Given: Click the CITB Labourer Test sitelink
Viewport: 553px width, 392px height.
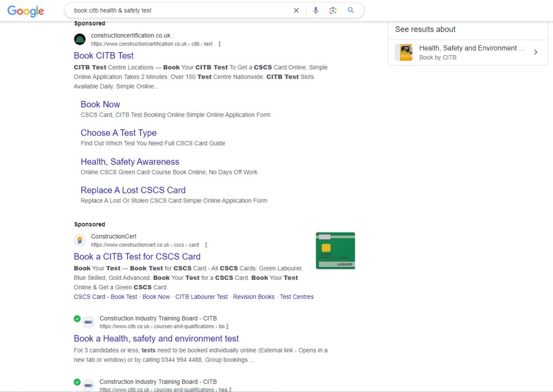Looking at the screenshot, I should 201,297.
